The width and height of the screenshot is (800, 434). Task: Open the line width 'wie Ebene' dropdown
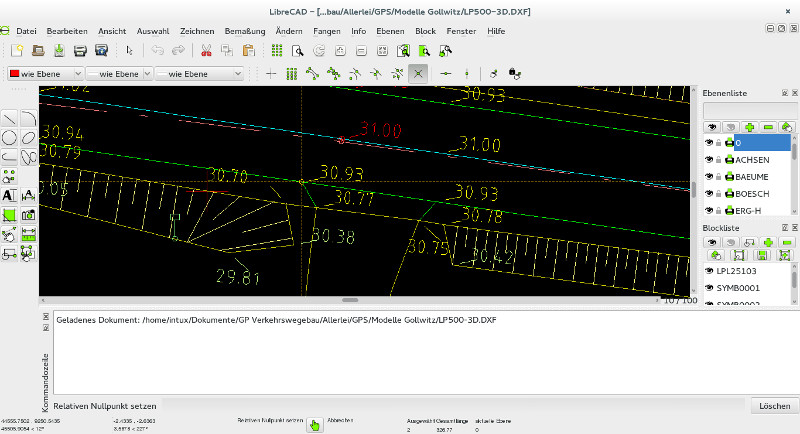119,74
